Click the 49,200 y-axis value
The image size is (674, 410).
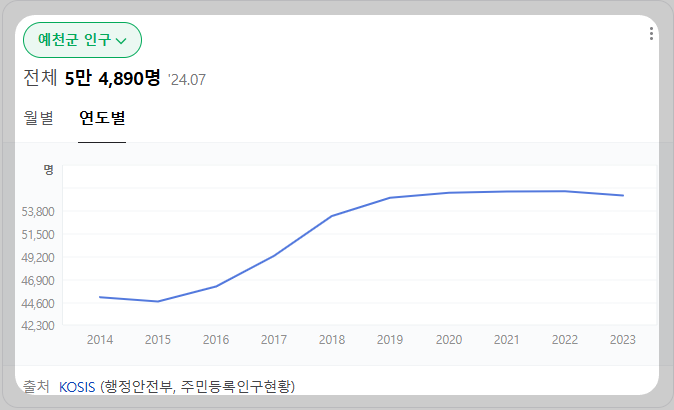point(38,257)
